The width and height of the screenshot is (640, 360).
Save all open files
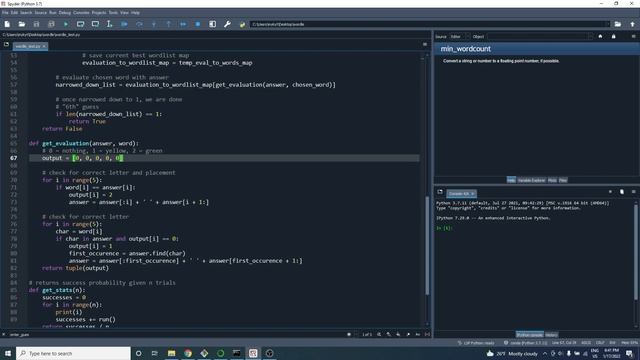point(51,24)
